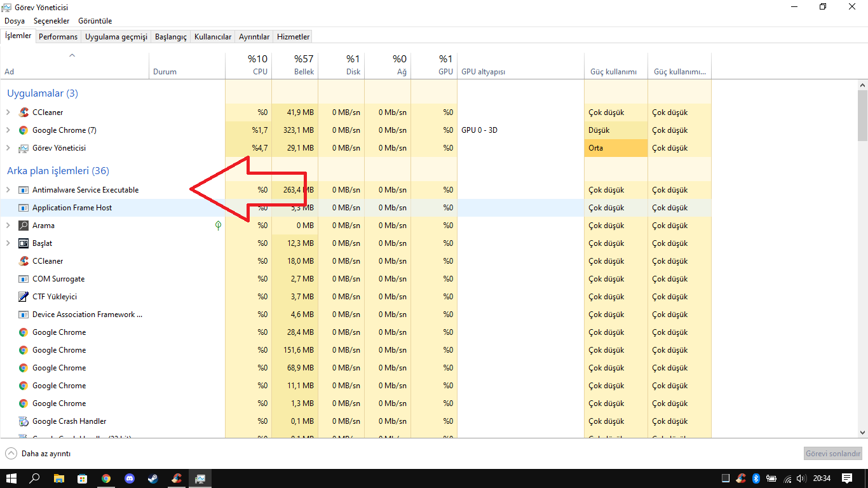Viewport: 868px width, 488px height.
Task: Click the Google Chrome (7) process icon
Action: pos(24,130)
